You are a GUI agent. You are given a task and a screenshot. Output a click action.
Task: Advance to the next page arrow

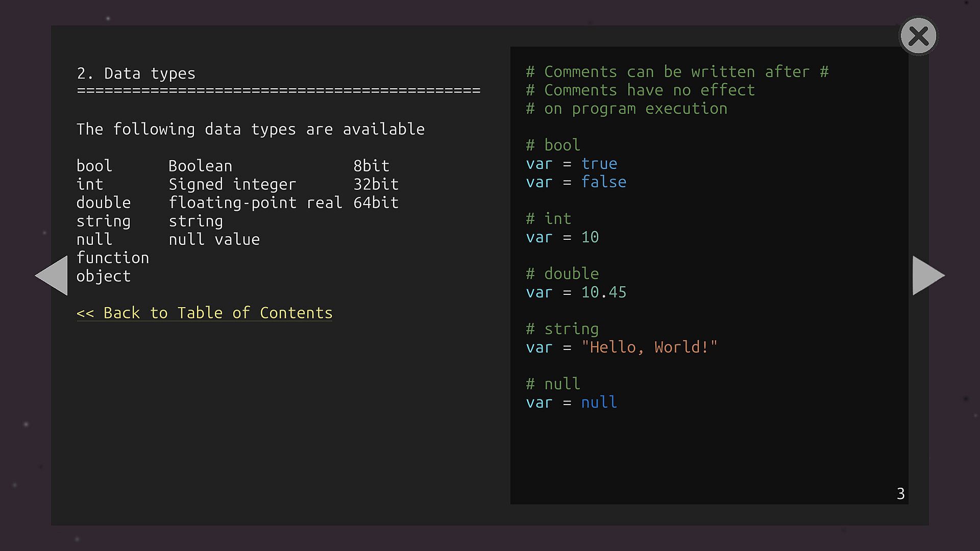pyautogui.click(x=928, y=275)
